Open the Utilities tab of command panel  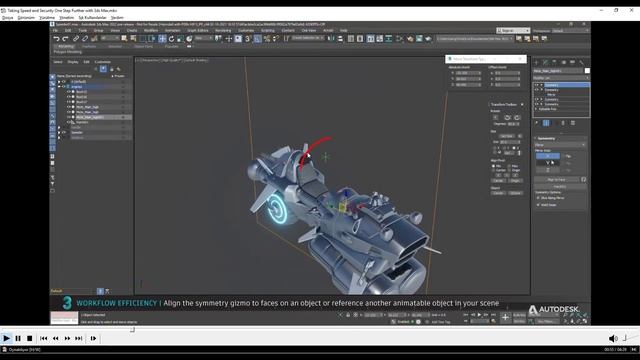(581, 62)
